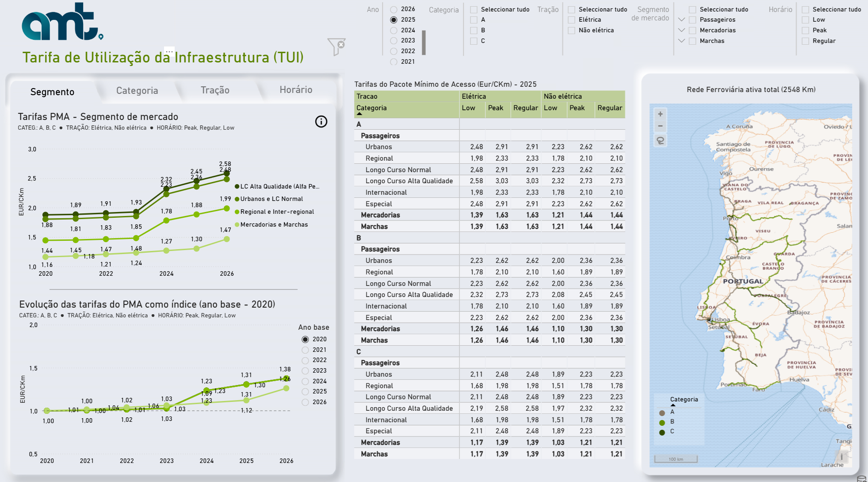868x482 pixels.
Task: Select all categories via Seleccionar tudo under Categoria
Action: pyautogui.click(x=474, y=10)
